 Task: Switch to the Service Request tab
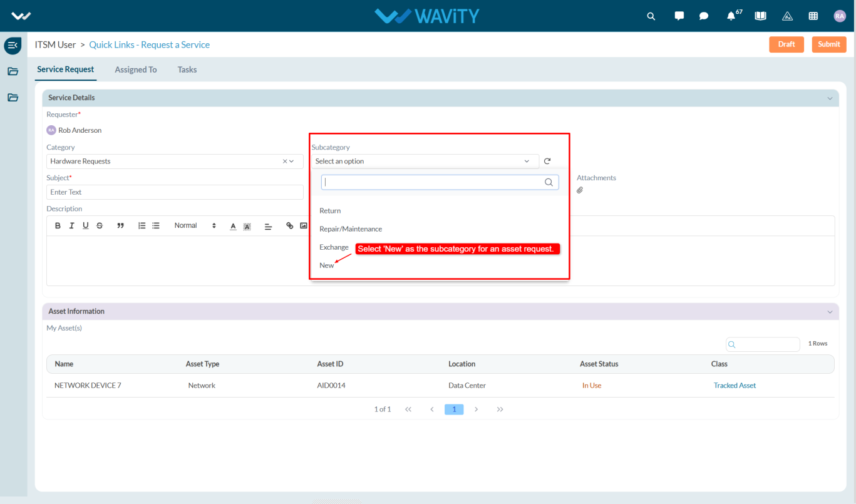[x=66, y=69]
